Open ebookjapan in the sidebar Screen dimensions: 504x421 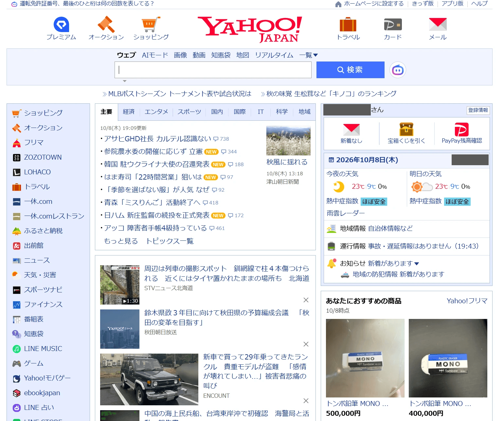[x=42, y=393]
